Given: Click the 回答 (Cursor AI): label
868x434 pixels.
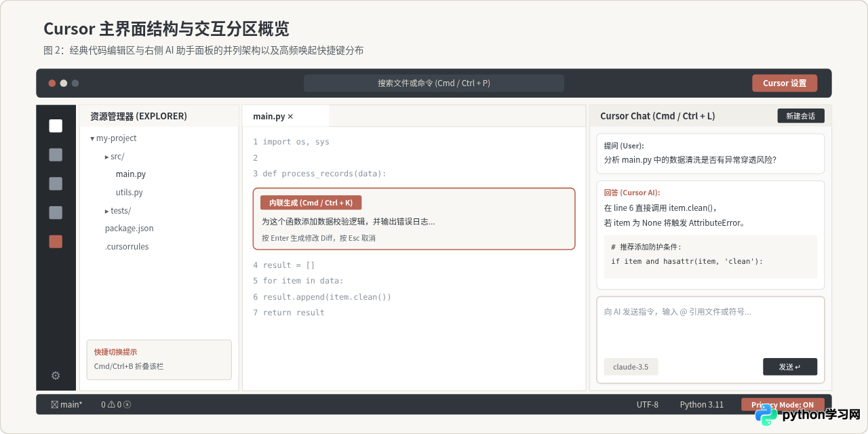Looking at the screenshot, I should tap(632, 193).
